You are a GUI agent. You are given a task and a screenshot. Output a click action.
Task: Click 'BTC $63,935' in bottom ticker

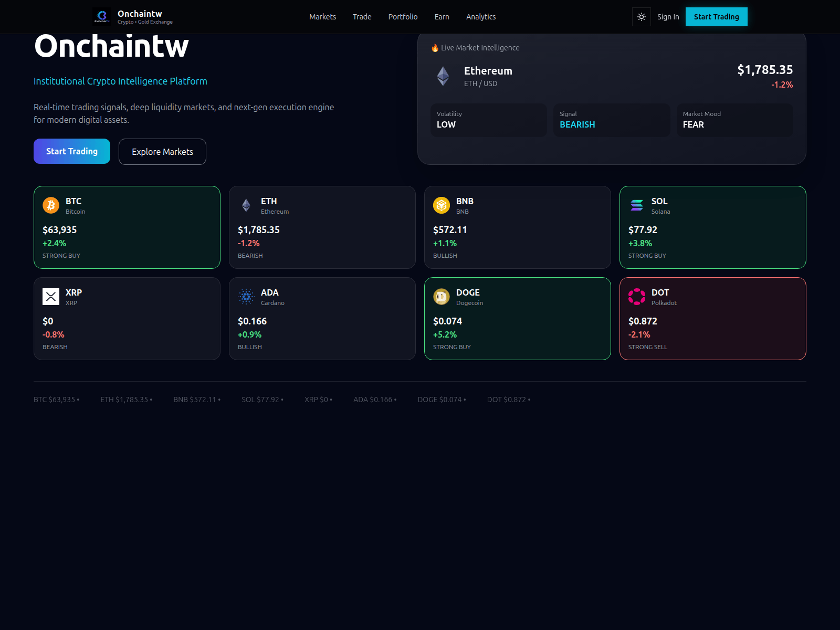(55, 400)
